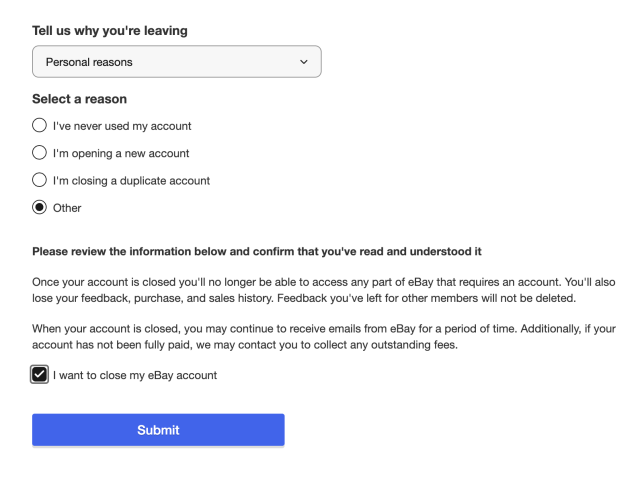
Task: Select the "Other" radio button circle
Action: click(39, 208)
